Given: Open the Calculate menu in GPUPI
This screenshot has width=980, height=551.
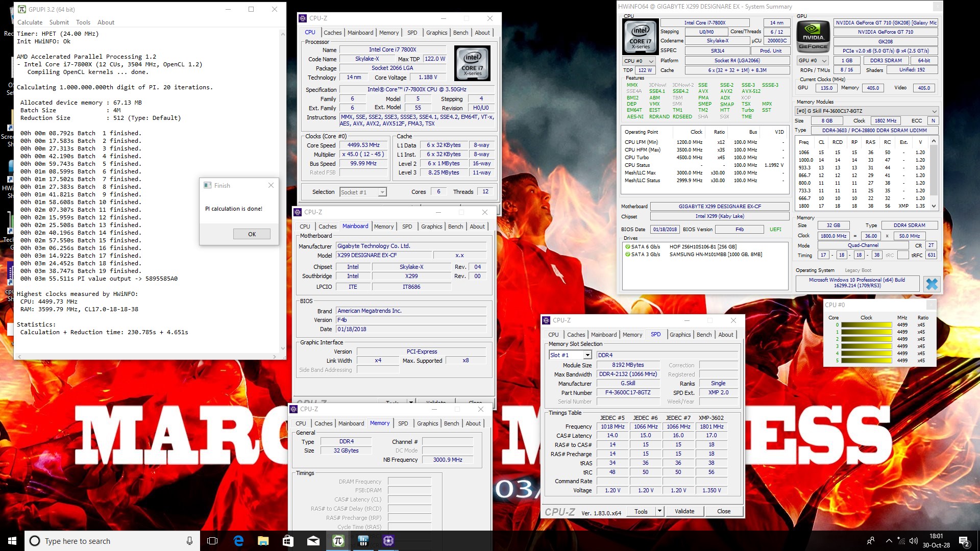Looking at the screenshot, I should 30,22.
